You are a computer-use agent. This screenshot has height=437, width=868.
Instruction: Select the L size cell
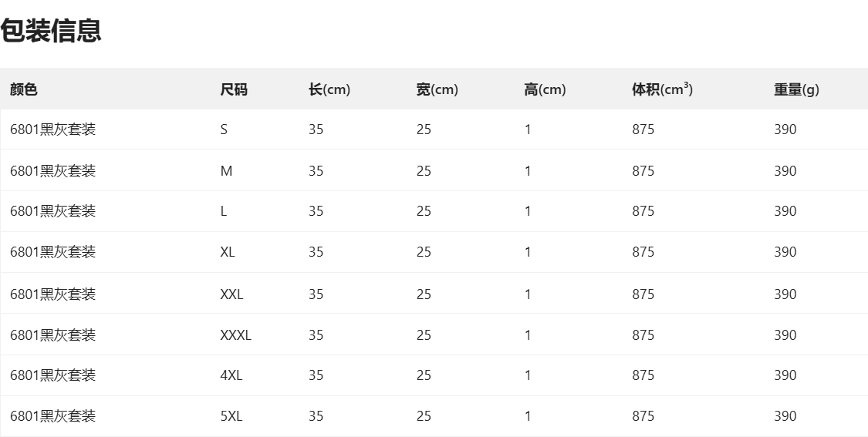pyautogui.click(x=224, y=211)
